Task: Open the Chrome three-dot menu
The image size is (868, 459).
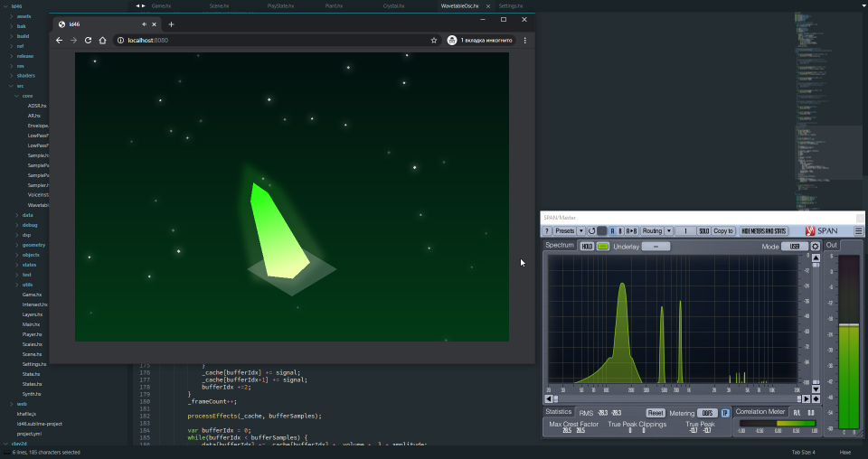Action: click(524, 41)
